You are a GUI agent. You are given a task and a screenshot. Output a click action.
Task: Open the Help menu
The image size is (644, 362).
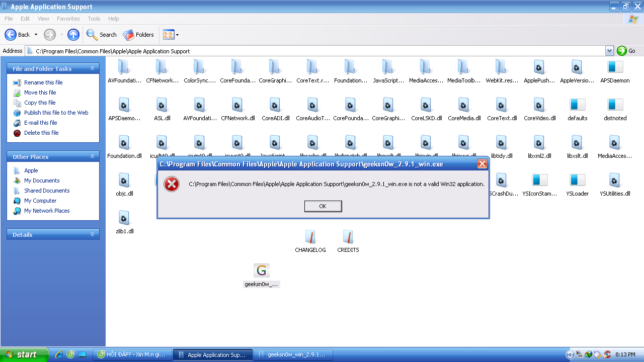click(x=114, y=19)
